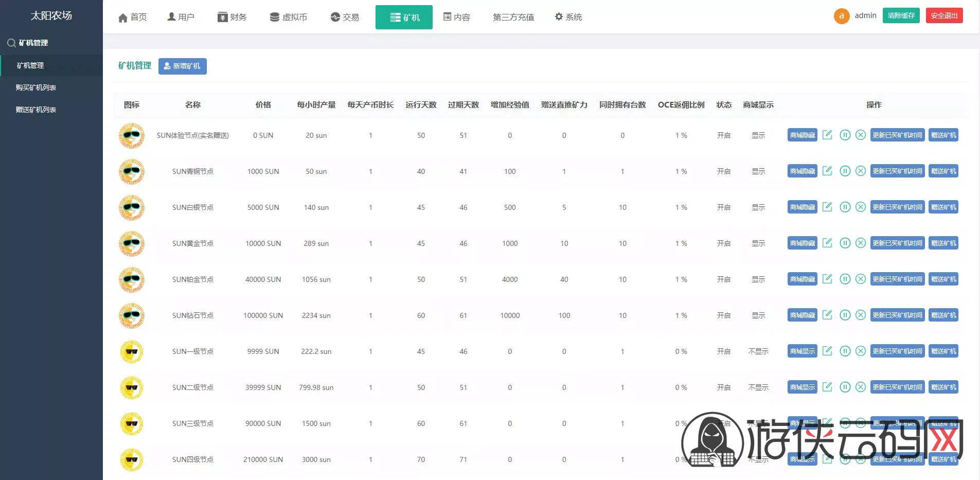Open the 首页 home tab
Image resolution: width=980 pixels, height=480 pixels.
click(x=132, y=17)
